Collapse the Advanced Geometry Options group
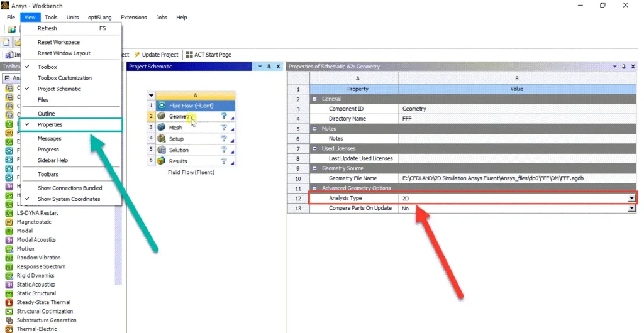Screen dimensions: 644x333 [314, 188]
